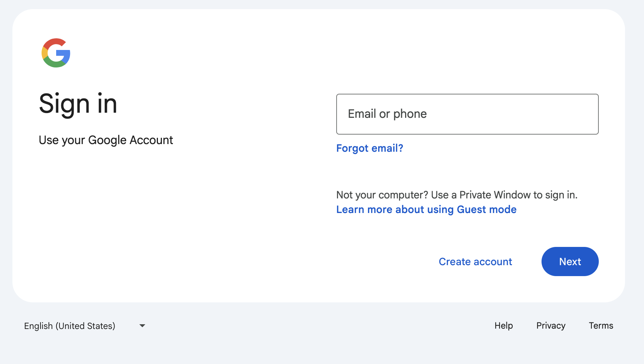Image resolution: width=644 pixels, height=364 pixels.
Task: Open the Terms footer link
Action: [x=601, y=325]
